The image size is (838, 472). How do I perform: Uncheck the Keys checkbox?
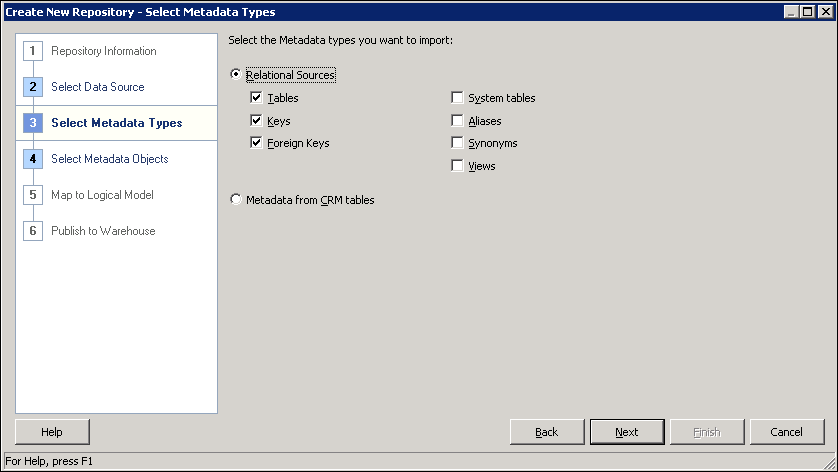(257, 121)
